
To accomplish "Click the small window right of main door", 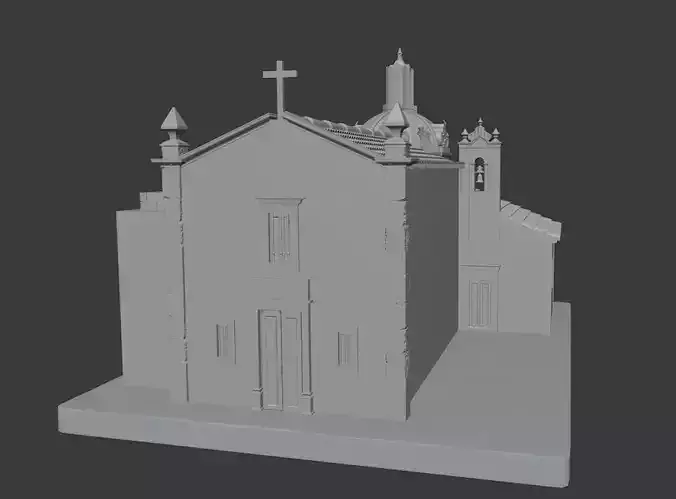I will click(x=347, y=348).
